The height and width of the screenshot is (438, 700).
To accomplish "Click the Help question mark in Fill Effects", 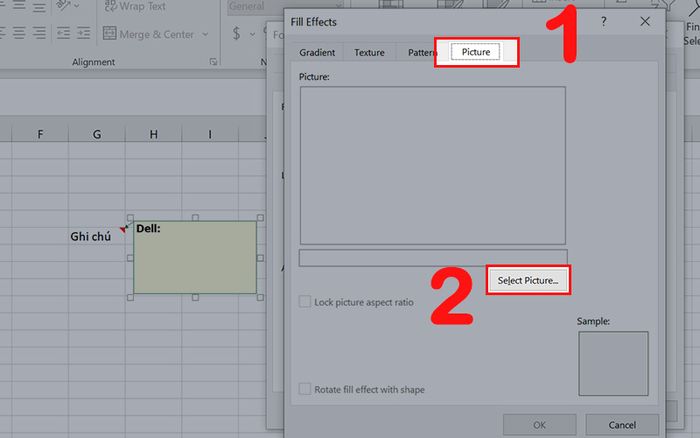I will click(604, 21).
